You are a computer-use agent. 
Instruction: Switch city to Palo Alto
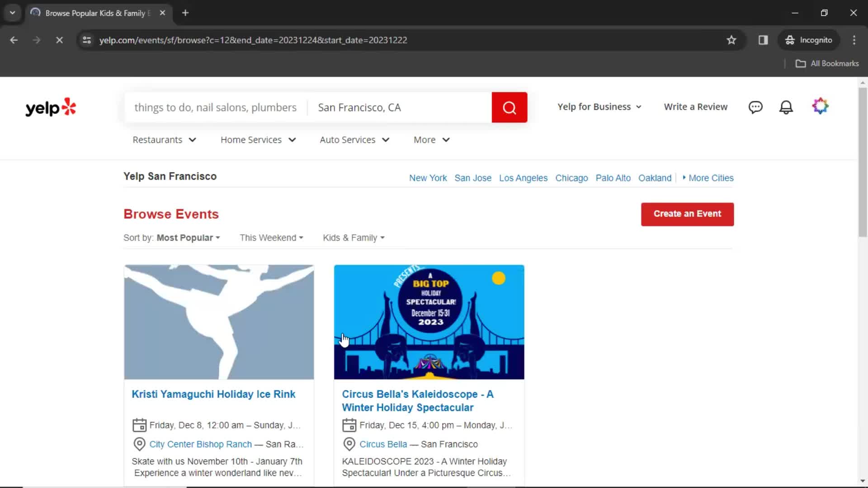coord(613,178)
